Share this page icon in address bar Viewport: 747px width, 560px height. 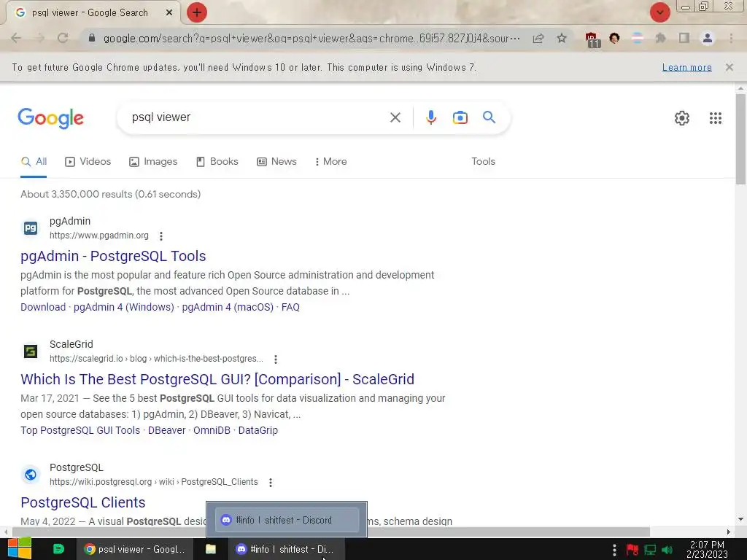[x=538, y=38]
